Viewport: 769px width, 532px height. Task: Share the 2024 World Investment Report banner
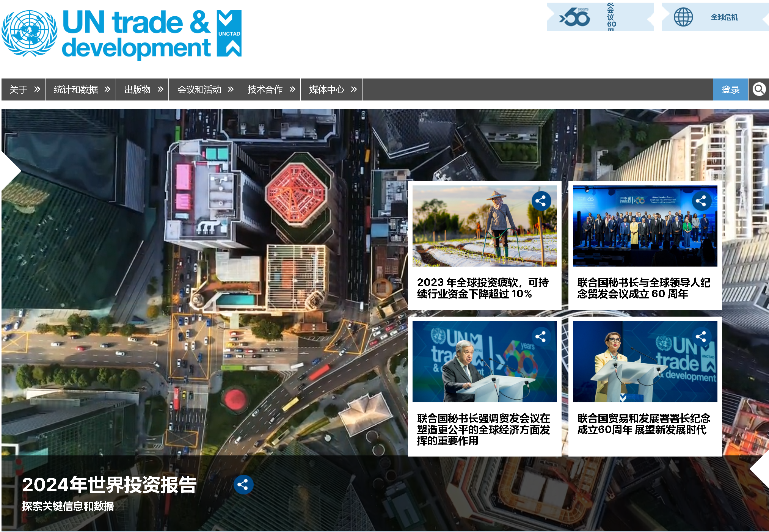pyautogui.click(x=243, y=485)
